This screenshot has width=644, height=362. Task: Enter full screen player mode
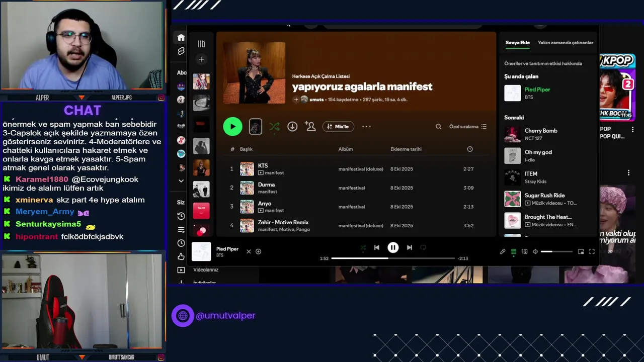coord(592,251)
